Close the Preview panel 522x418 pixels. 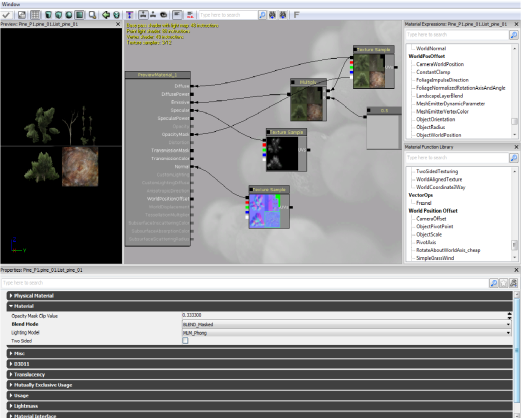coord(118,24)
